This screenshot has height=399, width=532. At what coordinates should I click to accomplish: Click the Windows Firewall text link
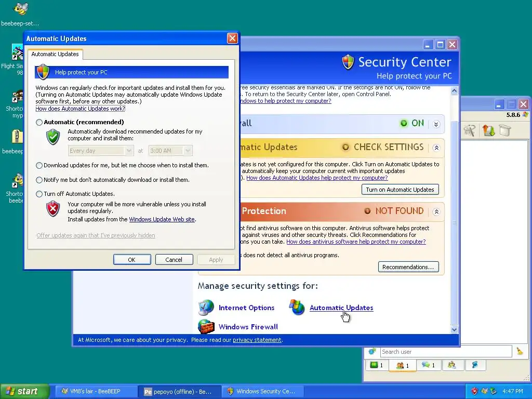pos(248,327)
